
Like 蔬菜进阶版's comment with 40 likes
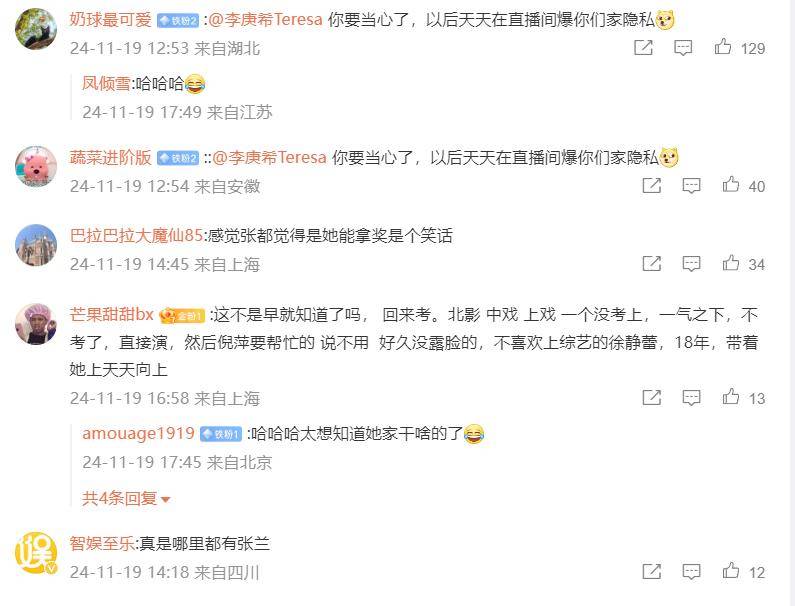tap(731, 185)
